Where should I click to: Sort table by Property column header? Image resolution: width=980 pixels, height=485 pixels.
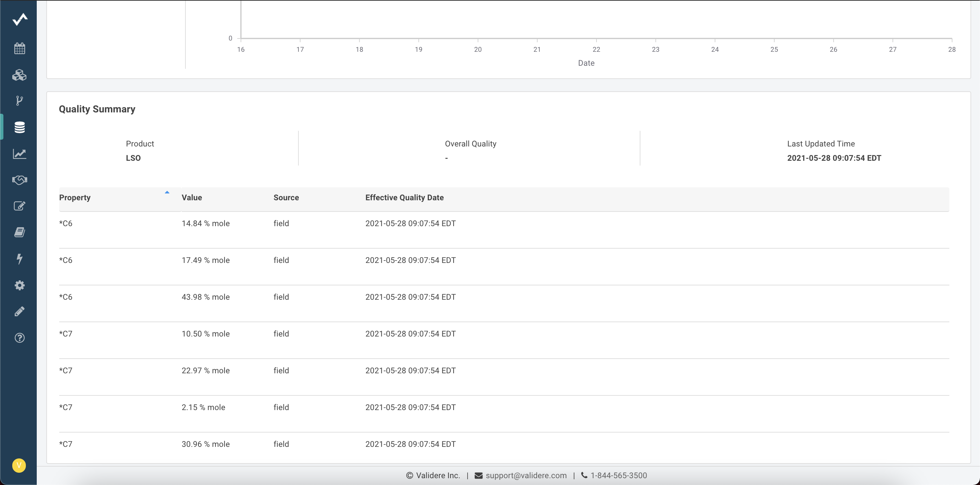(x=75, y=198)
